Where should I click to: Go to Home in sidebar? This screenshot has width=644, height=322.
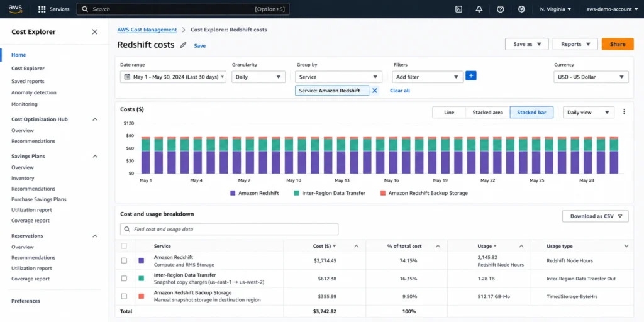18,55
